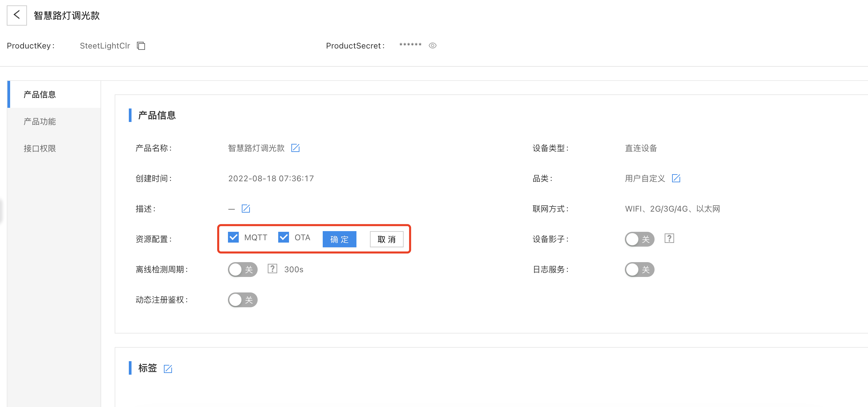Copy the ProductKey SteetLightClr

click(141, 46)
